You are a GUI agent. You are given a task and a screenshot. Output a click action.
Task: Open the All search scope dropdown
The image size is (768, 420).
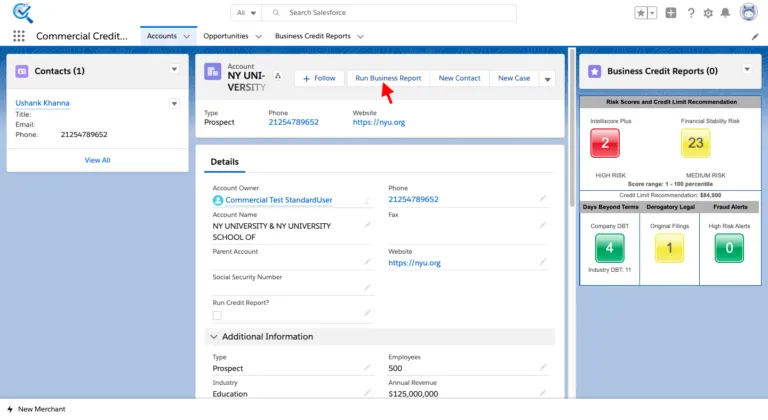pyautogui.click(x=246, y=13)
